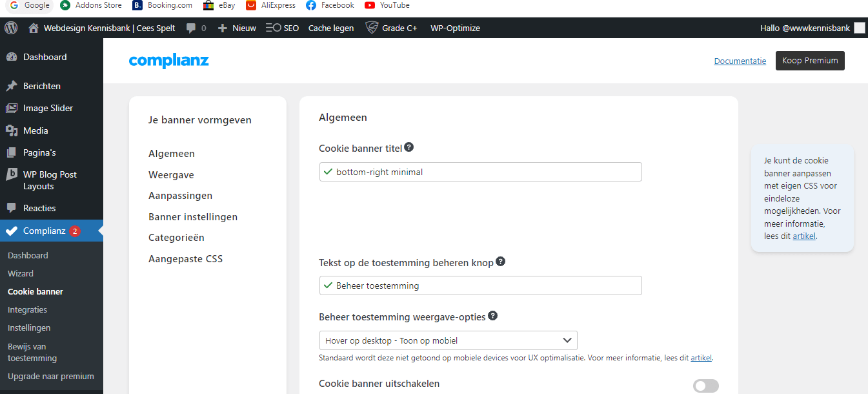This screenshot has height=394, width=868.
Task: Click the Reacties comment icon in sidebar
Action: pos(12,208)
